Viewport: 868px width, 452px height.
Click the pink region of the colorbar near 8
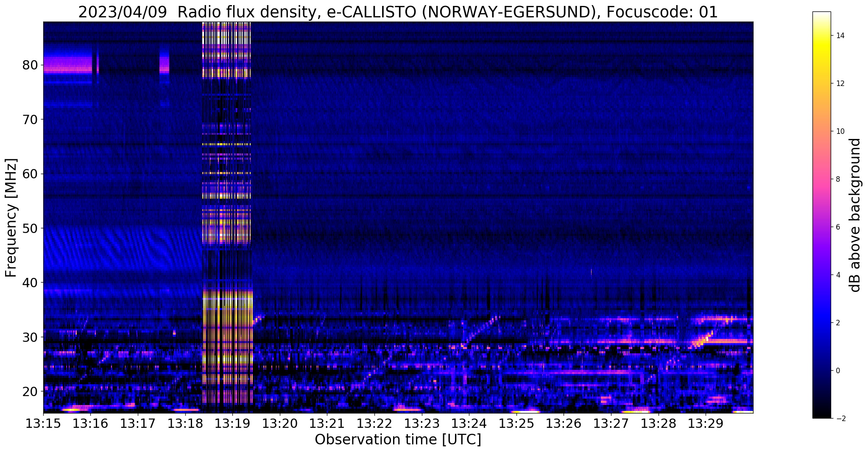coord(821,179)
